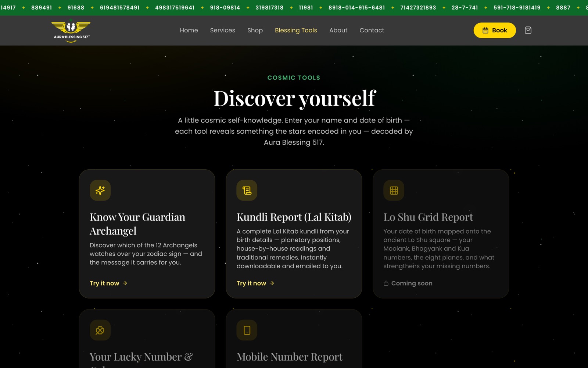Click ticker number 889491

42,7
